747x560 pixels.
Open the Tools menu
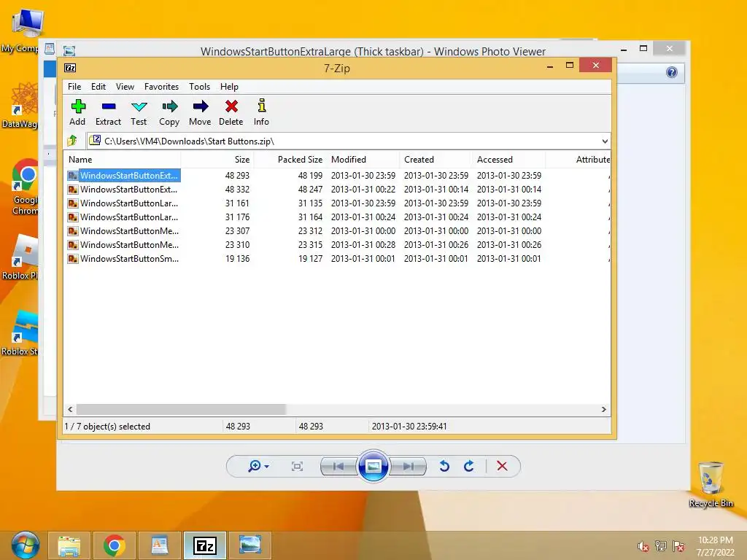pyautogui.click(x=200, y=87)
